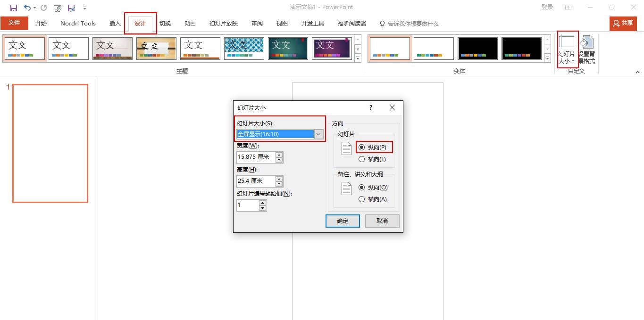644x320 pixels.
Task: Click the 共享 (Share) icon
Action: [x=622, y=23]
